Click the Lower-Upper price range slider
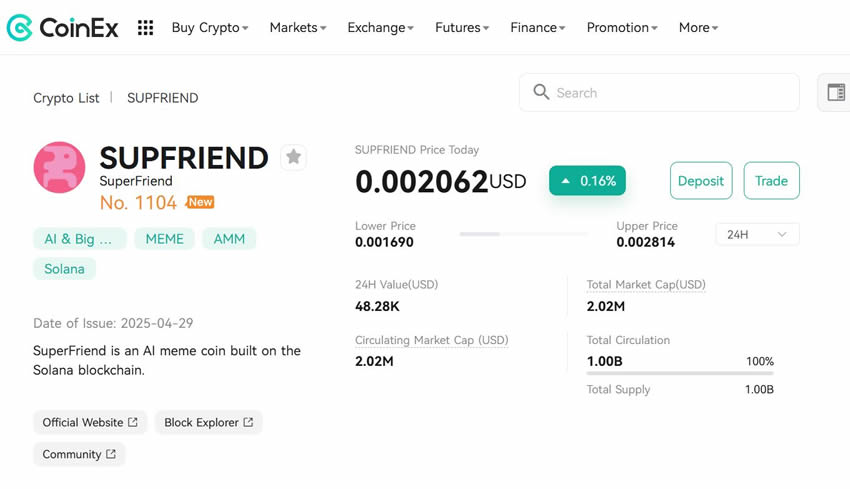 click(x=524, y=234)
